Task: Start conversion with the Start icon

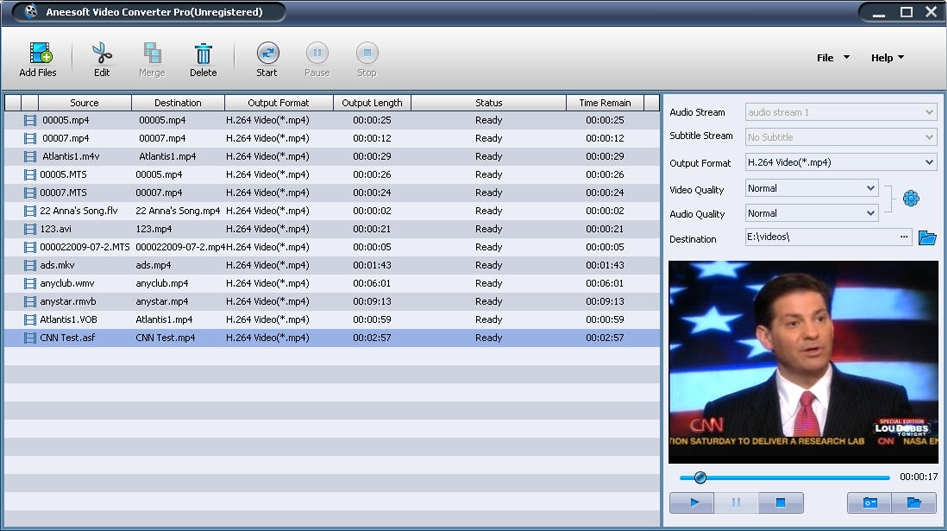Action: (267, 59)
